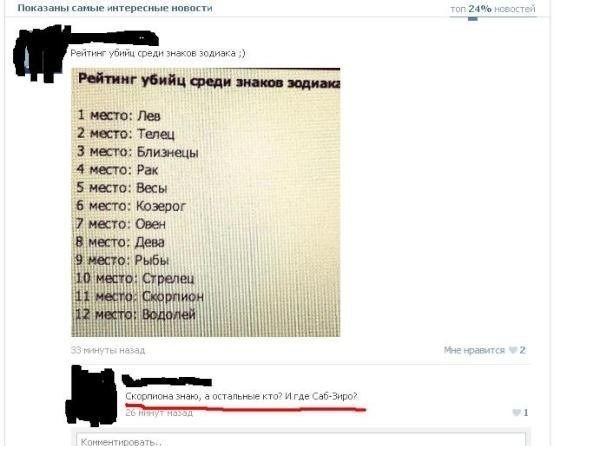600x469 pixels.
Task: Open the zodiac killers rating image
Action: pyautogui.click(x=206, y=202)
